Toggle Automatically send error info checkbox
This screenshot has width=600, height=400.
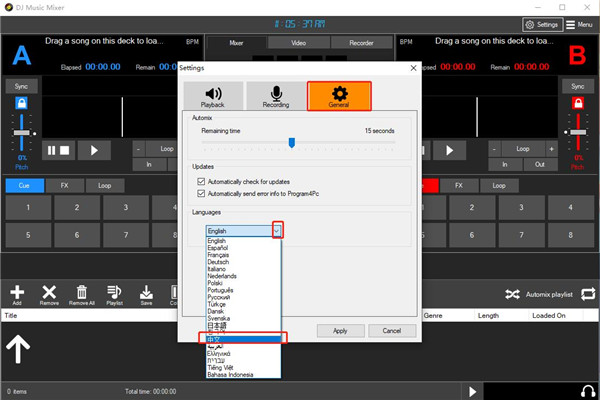click(x=202, y=190)
